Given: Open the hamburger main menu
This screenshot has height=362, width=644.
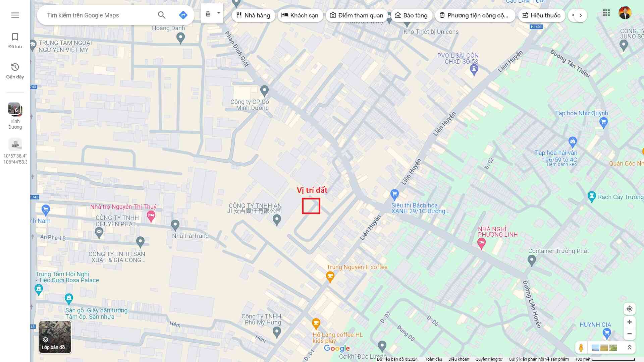Looking at the screenshot, I should pyautogui.click(x=15, y=15).
